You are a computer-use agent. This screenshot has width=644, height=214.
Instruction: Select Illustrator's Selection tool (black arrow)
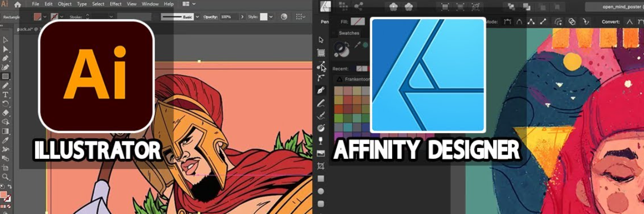coord(5,40)
